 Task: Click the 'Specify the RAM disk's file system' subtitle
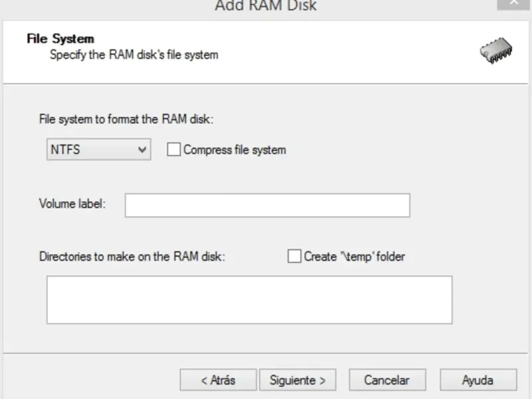[134, 55]
